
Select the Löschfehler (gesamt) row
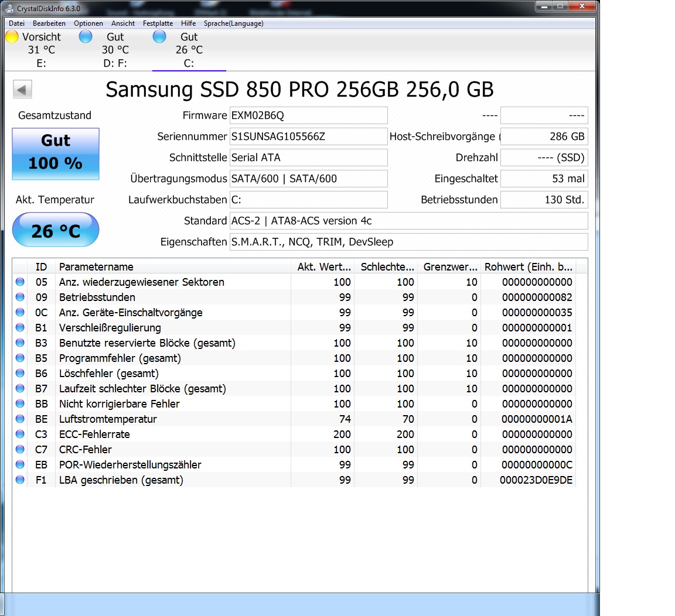point(294,374)
